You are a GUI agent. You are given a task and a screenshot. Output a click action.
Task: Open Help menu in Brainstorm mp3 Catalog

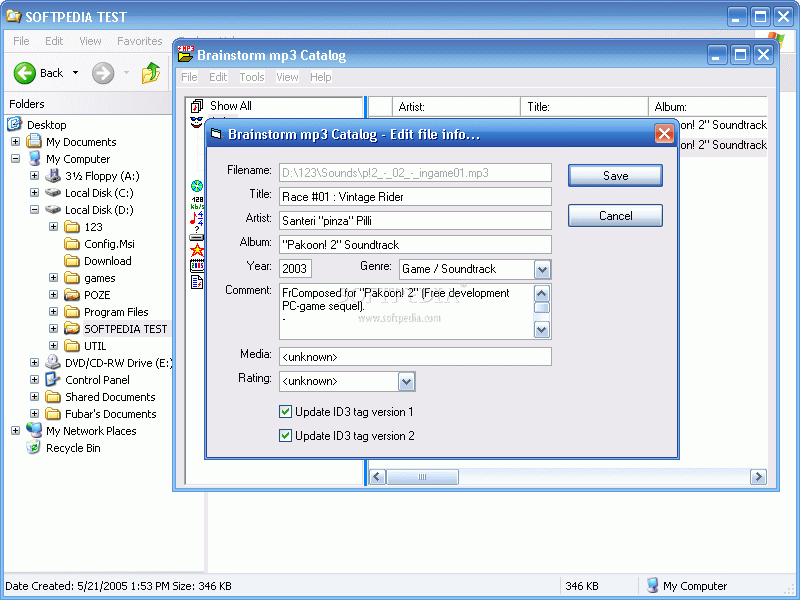pos(320,77)
